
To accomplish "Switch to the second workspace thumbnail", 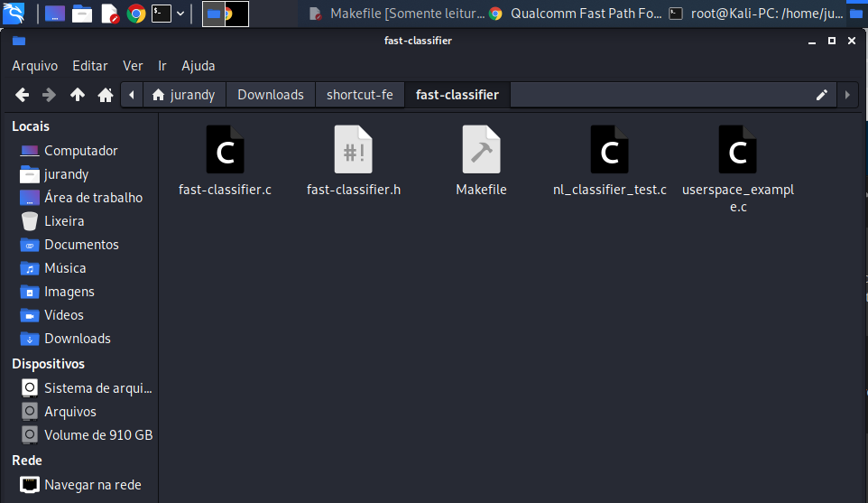I will (237, 14).
